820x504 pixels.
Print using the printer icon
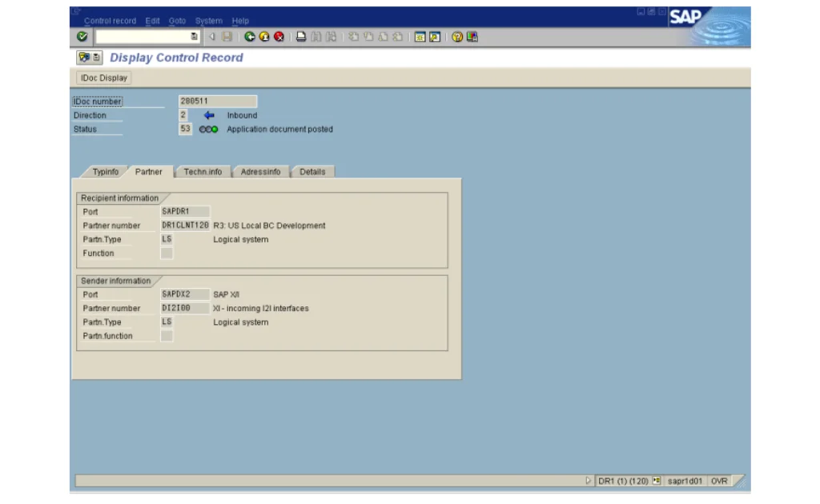pyautogui.click(x=301, y=37)
